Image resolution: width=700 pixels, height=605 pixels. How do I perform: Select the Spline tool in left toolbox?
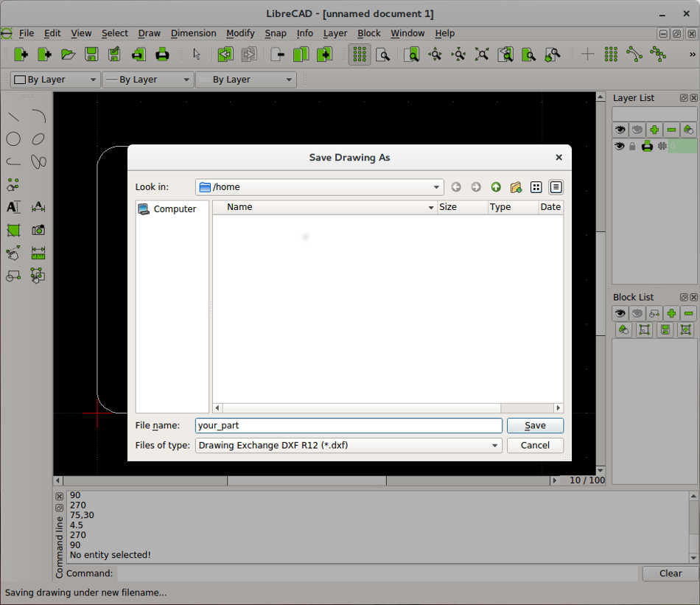38,161
